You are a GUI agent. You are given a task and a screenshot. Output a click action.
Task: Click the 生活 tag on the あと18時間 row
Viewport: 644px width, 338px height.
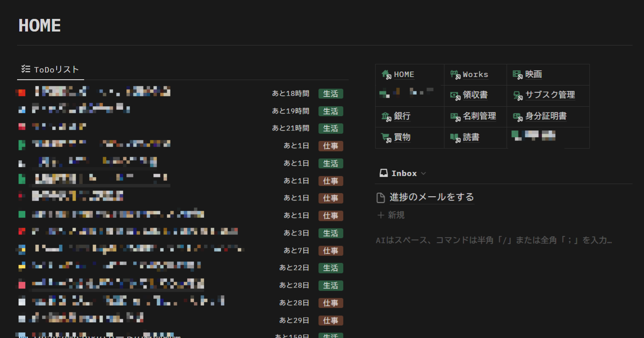pyautogui.click(x=331, y=94)
